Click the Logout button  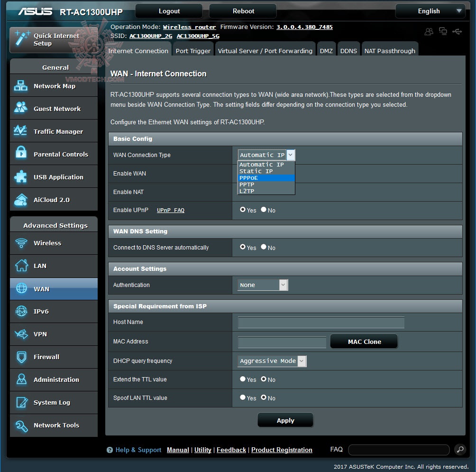click(x=169, y=11)
